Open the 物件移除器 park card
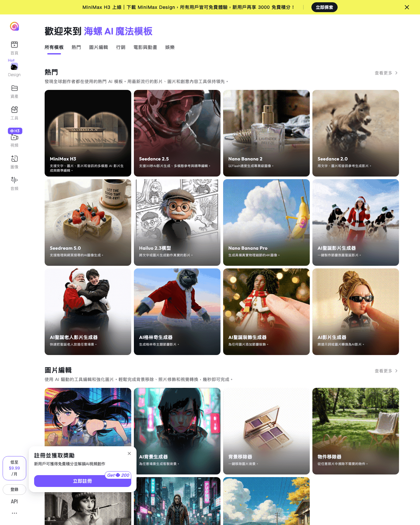The image size is (420, 525). pos(356,431)
